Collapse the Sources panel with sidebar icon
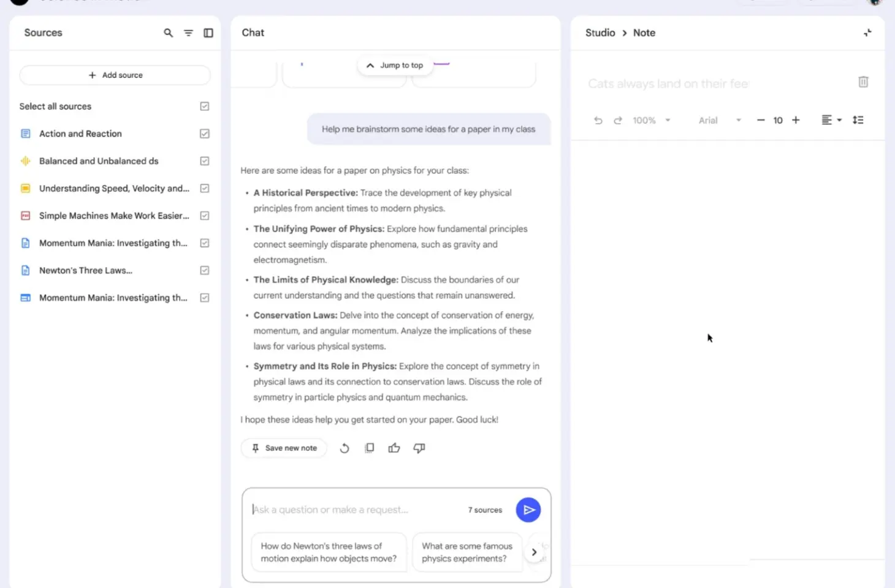This screenshot has height=588, width=895. pyautogui.click(x=208, y=33)
